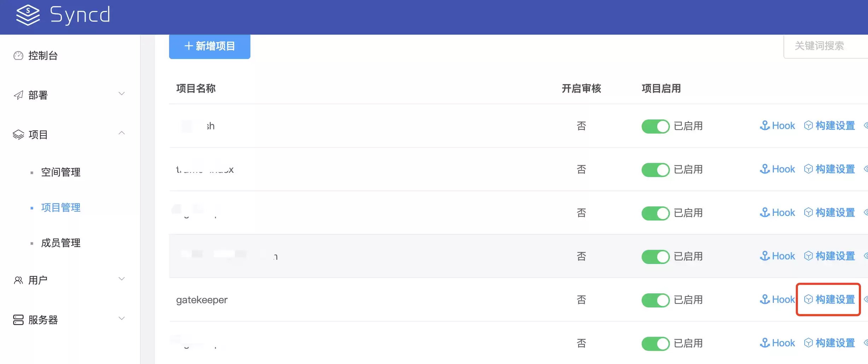Click the 用户 people icon

pyautogui.click(x=18, y=280)
